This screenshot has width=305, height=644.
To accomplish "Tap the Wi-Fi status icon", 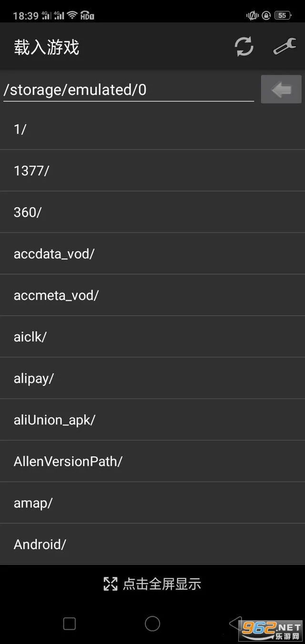I will click(x=72, y=15).
